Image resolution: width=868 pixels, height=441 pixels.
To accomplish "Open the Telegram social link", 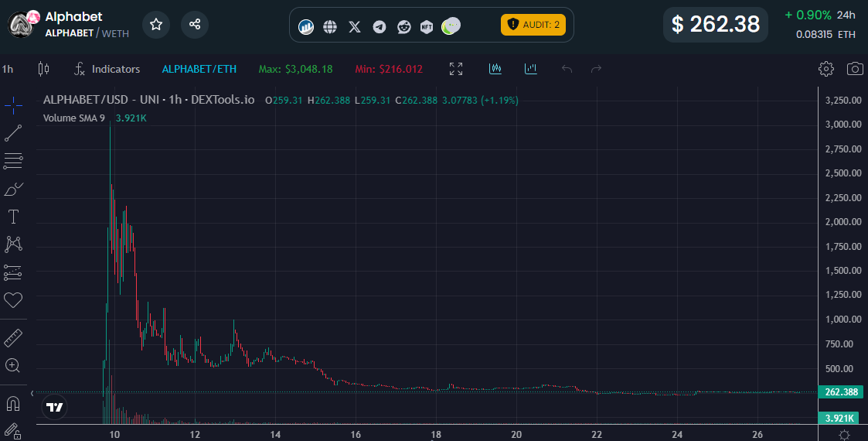I will pos(380,26).
